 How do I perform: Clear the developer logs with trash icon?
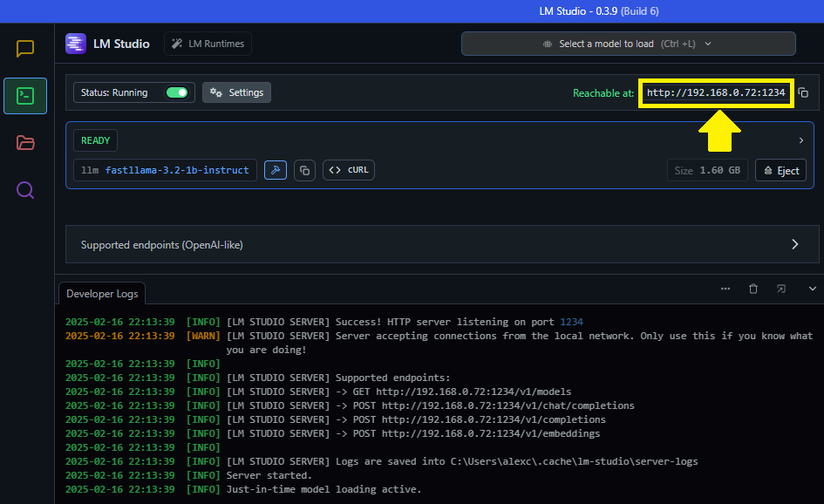click(753, 289)
